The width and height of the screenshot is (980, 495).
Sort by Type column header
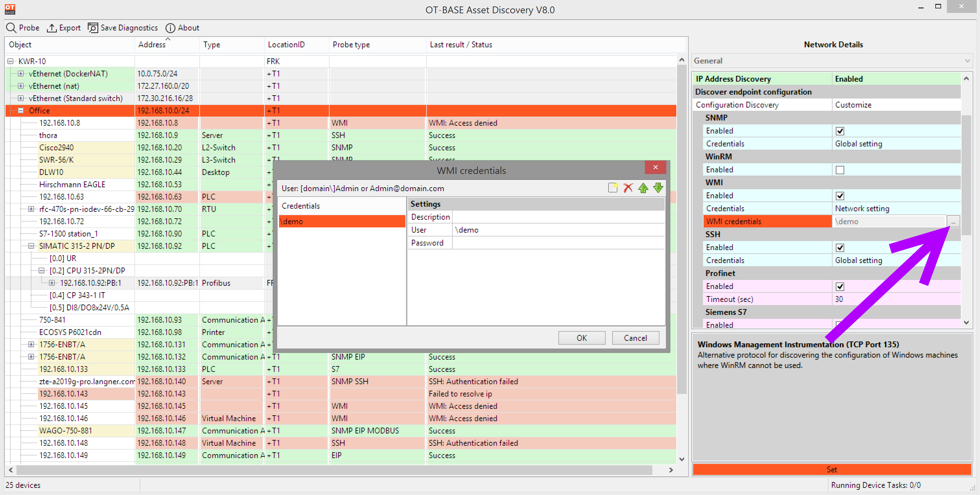point(232,44)
